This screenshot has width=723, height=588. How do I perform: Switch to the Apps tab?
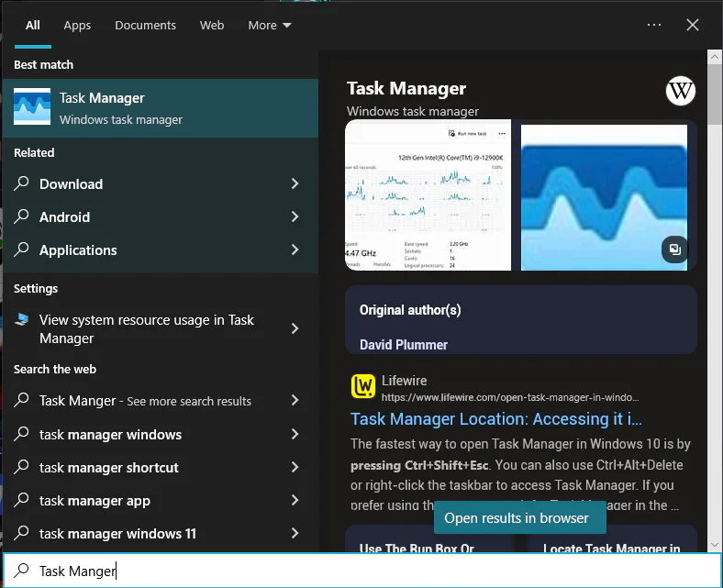click(77, 26)
